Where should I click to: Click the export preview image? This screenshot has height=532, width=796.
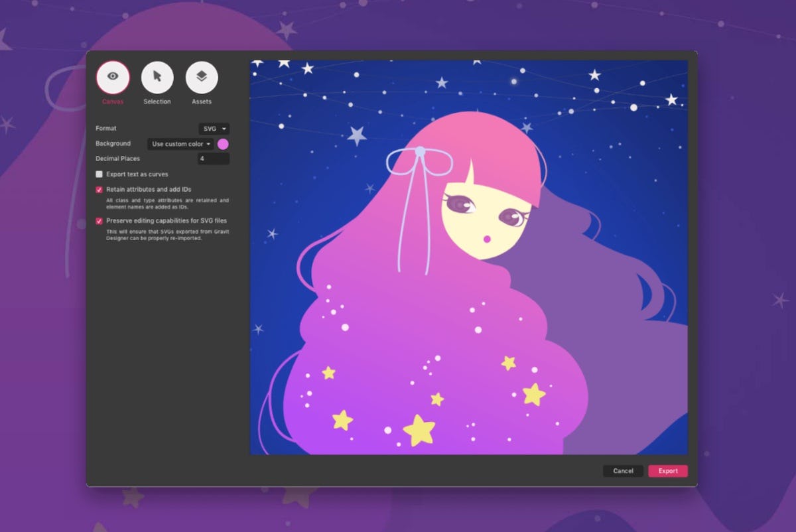[x=468, y=257]
